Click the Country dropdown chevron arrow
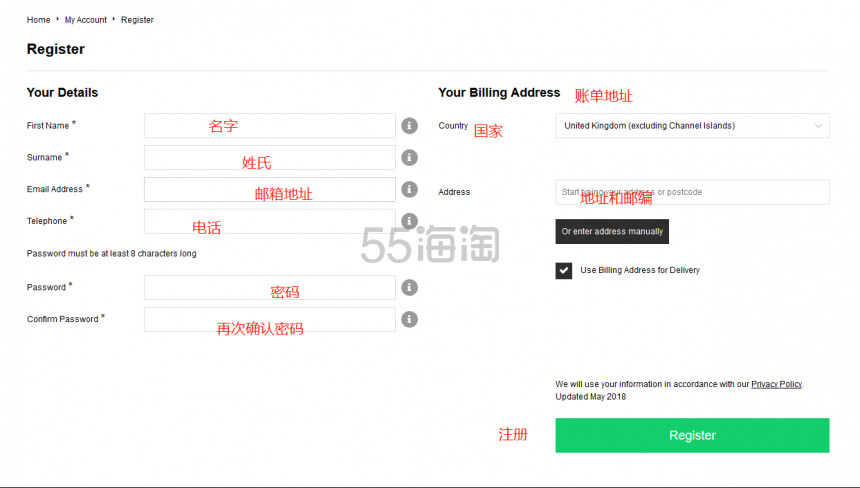Image resolution: width=860 pixels, height=488 pixels. 818,126
